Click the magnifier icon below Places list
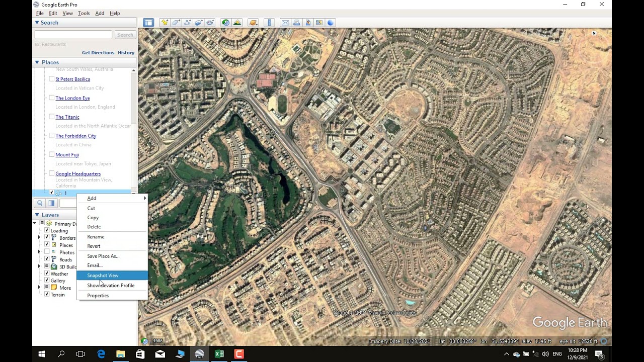This screenshot has width=644, height=362. (39, 203)
